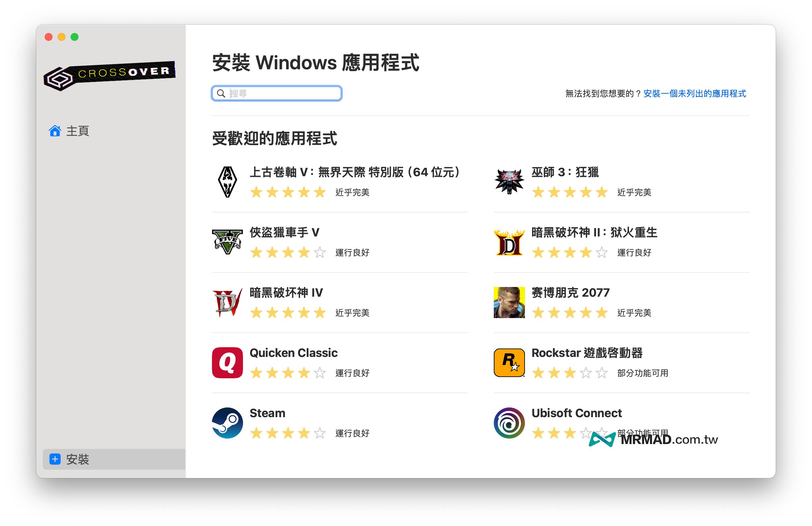Open 暗黑破坏神 IV title
The height and width of the screenshot is (526, 812).
click(286, 293)
